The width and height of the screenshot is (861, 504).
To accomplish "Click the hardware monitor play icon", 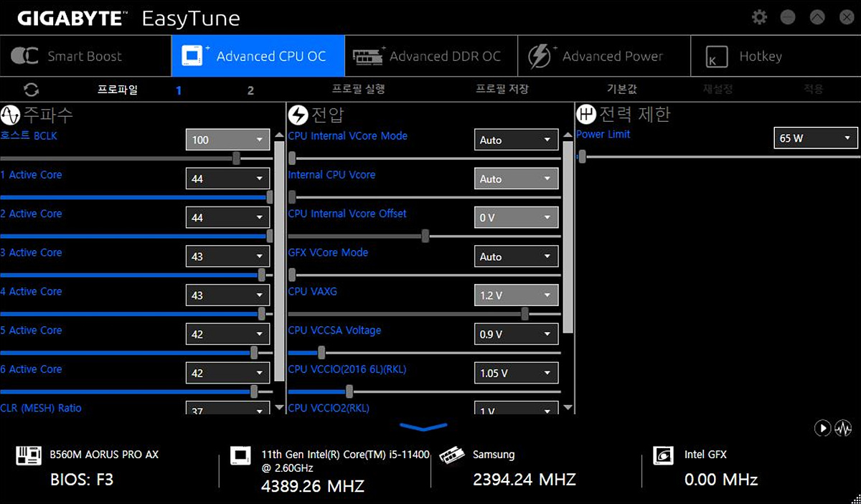I will [822, 428].
